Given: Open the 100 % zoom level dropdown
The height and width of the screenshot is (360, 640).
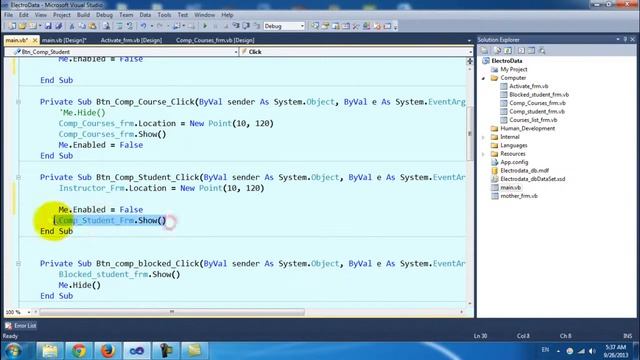Looking at the screenshot, I should click(x=29, y=312).
